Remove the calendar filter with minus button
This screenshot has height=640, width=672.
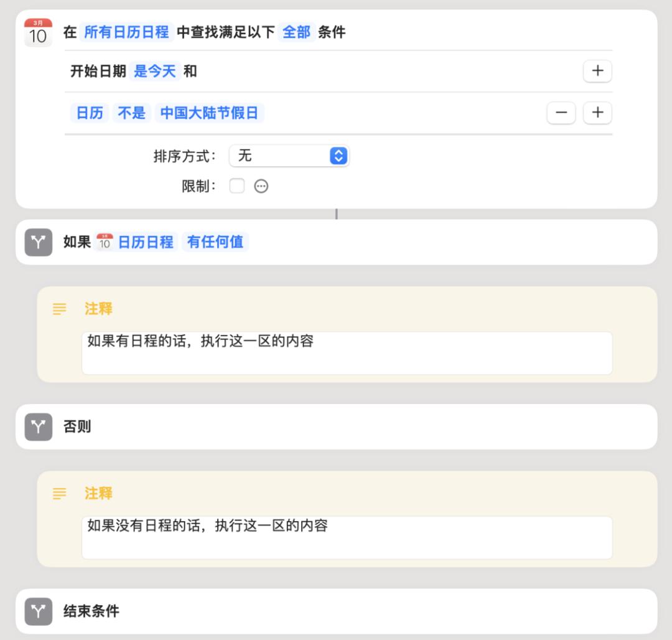561,113
